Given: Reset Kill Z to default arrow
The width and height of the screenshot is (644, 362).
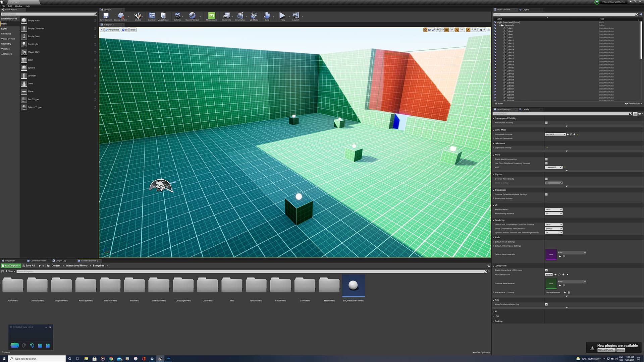Looking at the screenshot, I should click(x=565, y=167).
